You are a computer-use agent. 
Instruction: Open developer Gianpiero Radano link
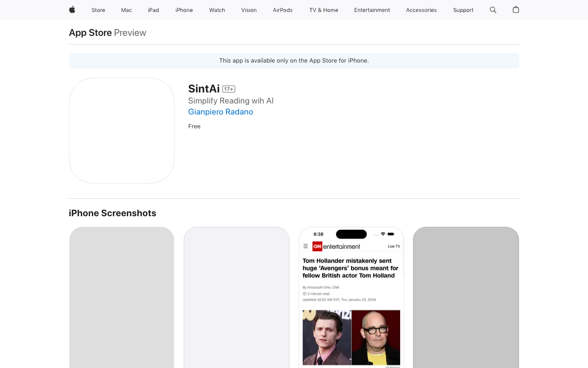pos(220,112)
